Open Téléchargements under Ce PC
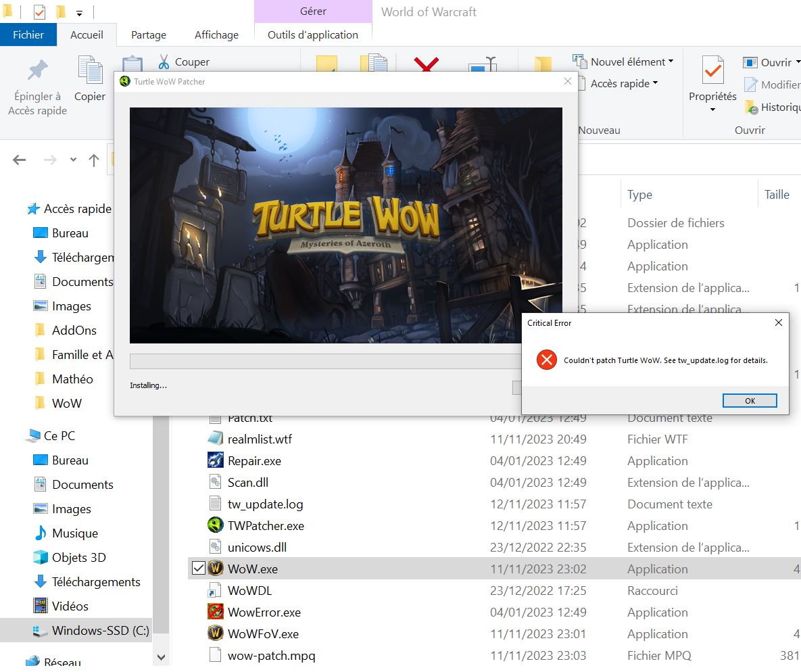This screenshot has width=801, height=672. pos(95,581)
